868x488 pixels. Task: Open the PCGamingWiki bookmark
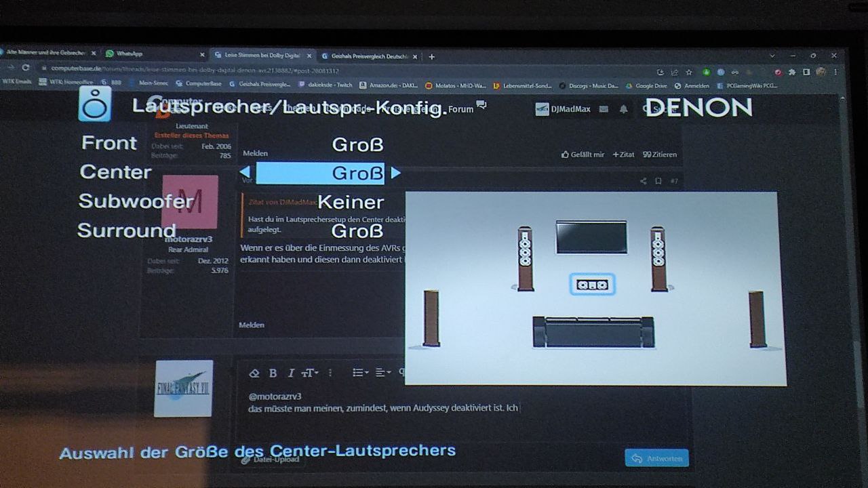pos(747,86)
